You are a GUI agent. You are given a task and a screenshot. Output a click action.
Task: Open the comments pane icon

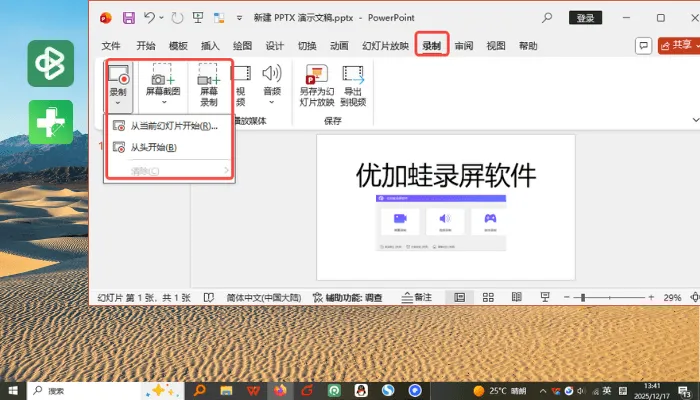click(x=643, y=46)
